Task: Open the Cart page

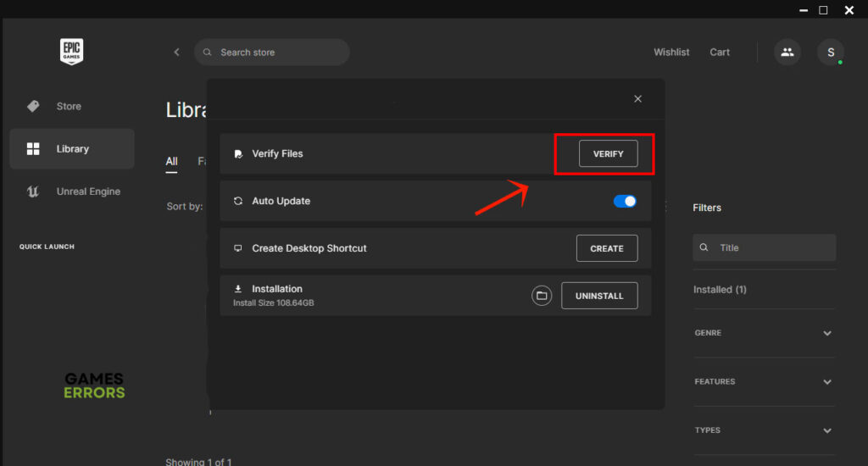Action: tap(720, 52)
